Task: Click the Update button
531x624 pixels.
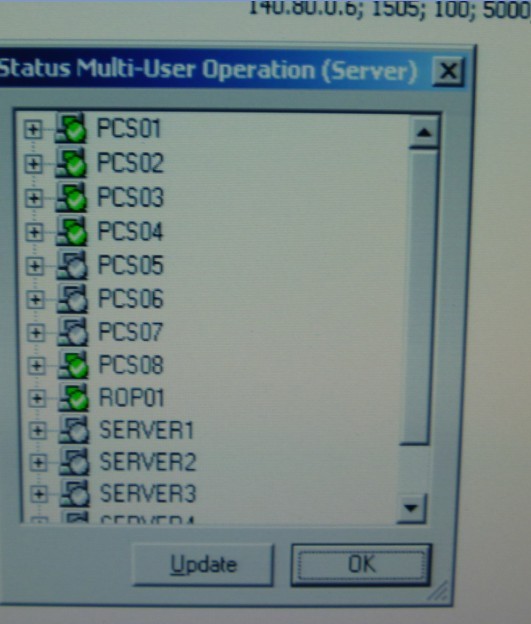Action: tap(203, 565)
